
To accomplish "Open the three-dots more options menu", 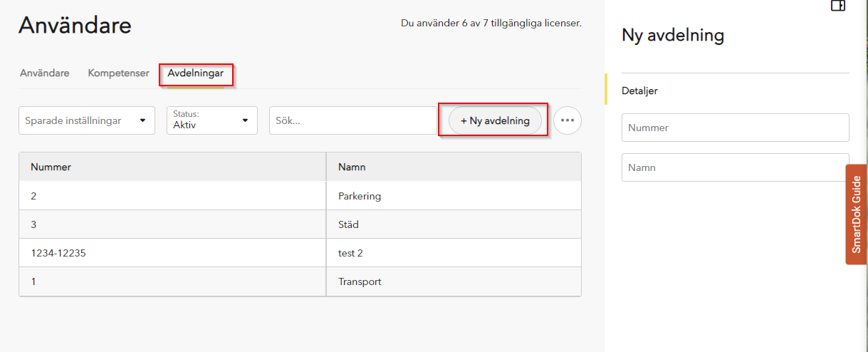I will point(568,120).
